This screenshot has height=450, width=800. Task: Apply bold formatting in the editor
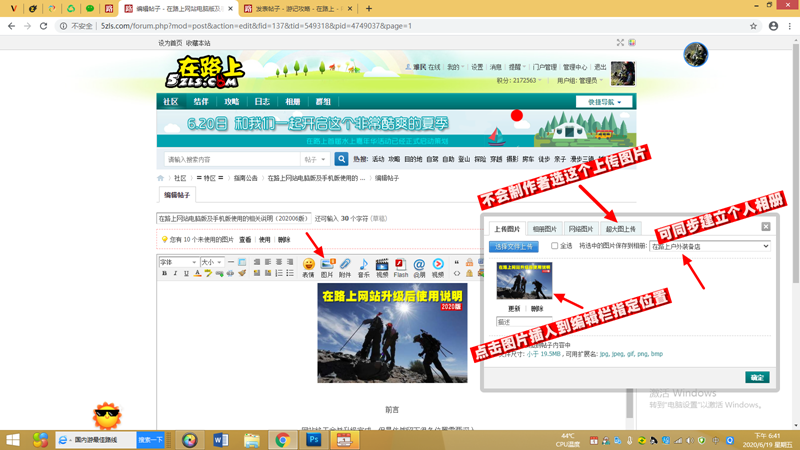(x=164, y=273)
